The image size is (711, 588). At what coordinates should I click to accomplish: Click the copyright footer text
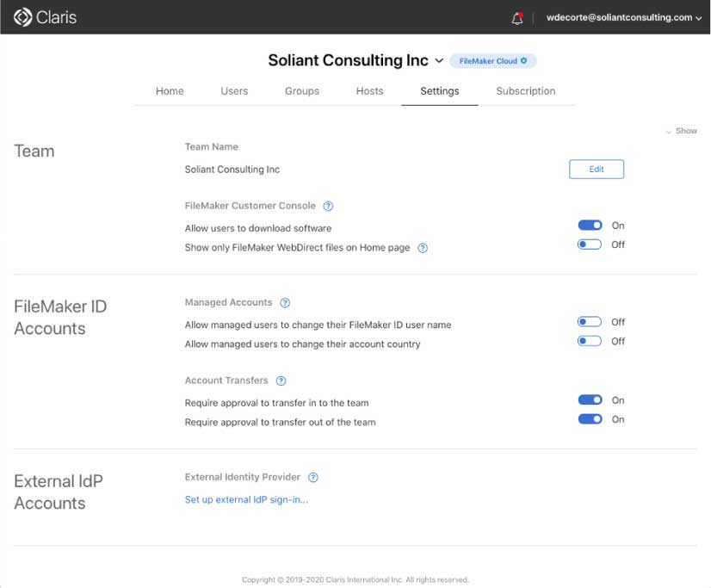point(355,580)
